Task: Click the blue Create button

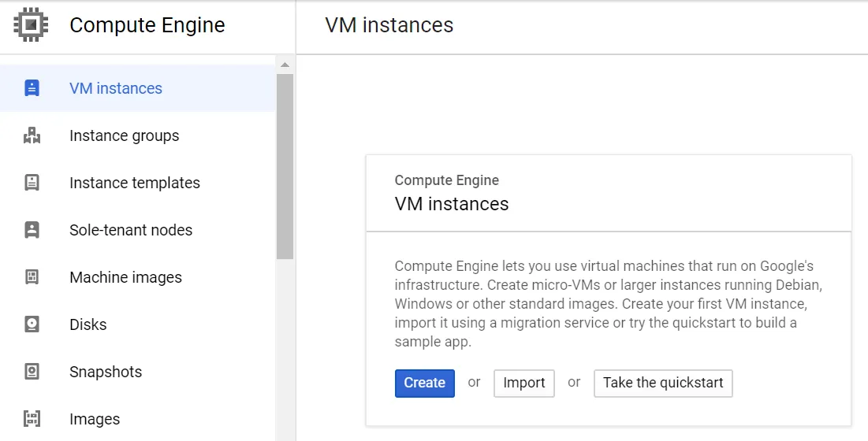Action: 425,383
